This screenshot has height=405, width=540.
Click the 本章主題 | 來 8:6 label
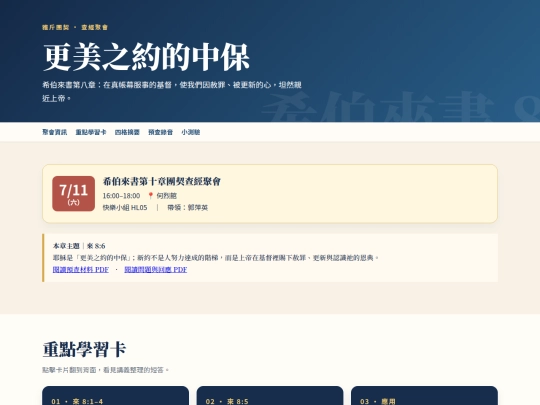point(79,246)
